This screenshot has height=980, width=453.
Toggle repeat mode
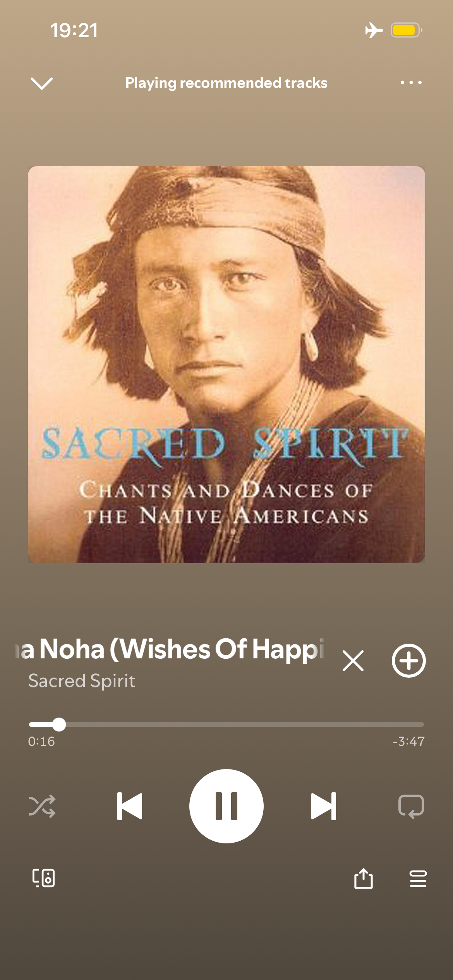tap(411, 806)
